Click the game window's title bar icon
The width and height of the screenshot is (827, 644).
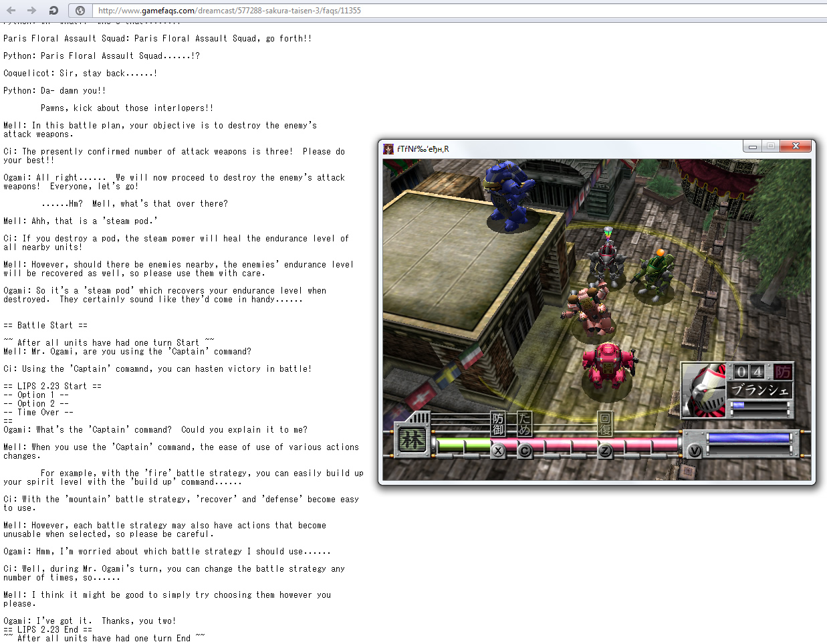click(x=388, y=148)
